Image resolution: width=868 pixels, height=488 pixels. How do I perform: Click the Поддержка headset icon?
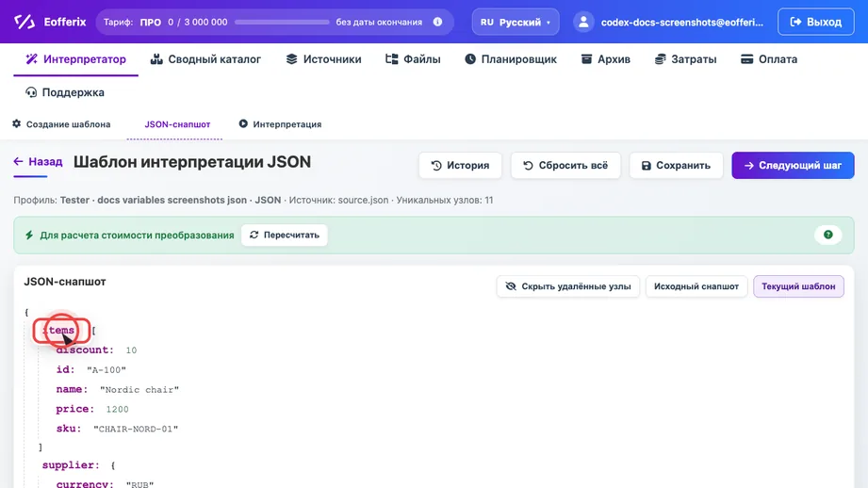coord(31,92)
